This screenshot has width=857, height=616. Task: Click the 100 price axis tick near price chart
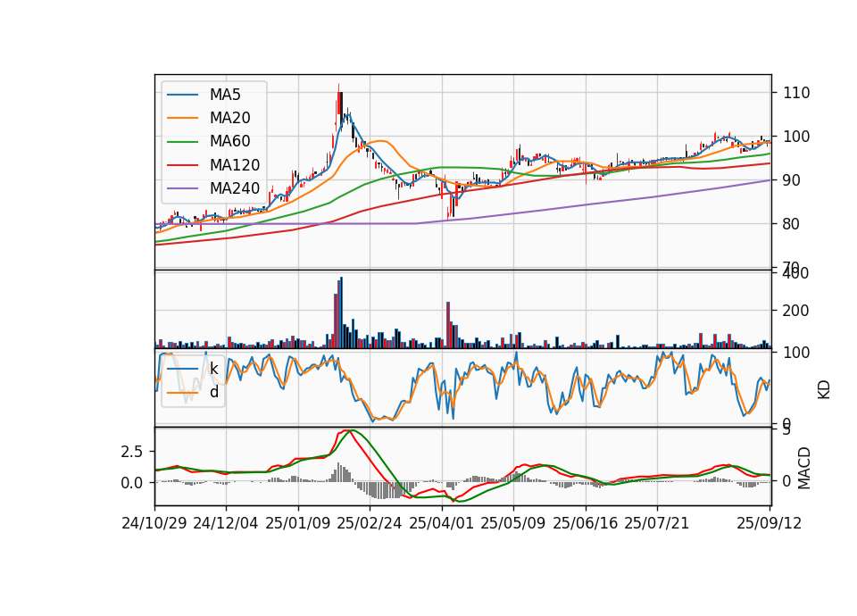pyautogui.click(x=796, y=137)
